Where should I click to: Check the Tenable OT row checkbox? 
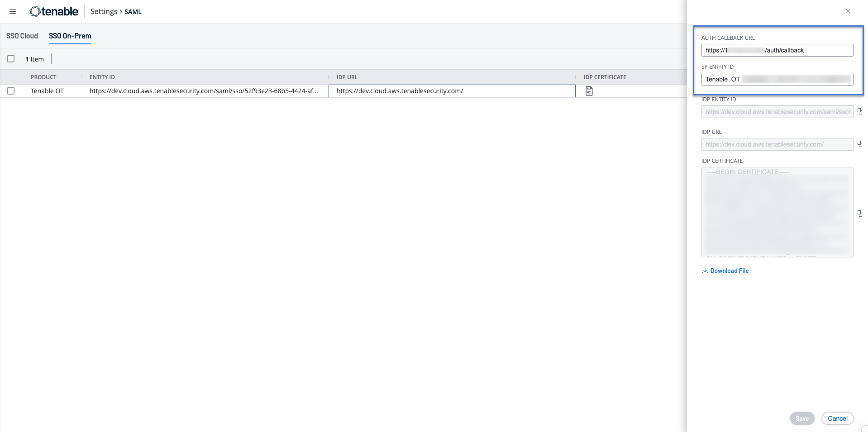(x=11, y=91)
